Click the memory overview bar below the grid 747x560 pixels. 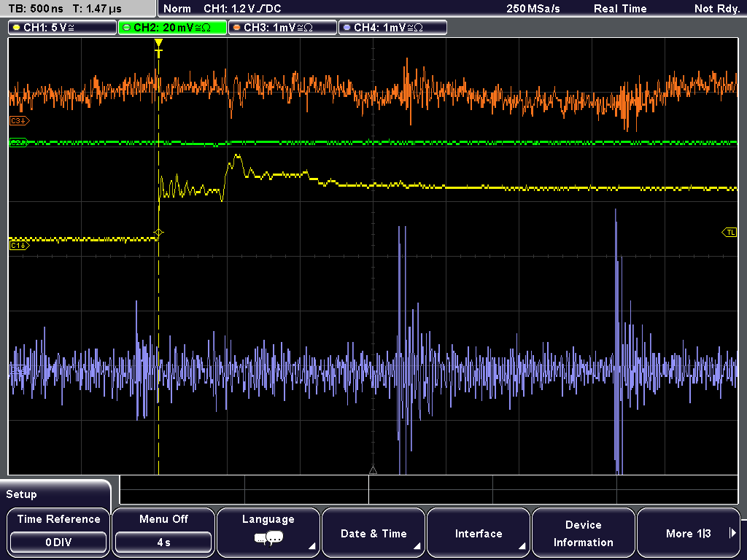coord(429,489)
